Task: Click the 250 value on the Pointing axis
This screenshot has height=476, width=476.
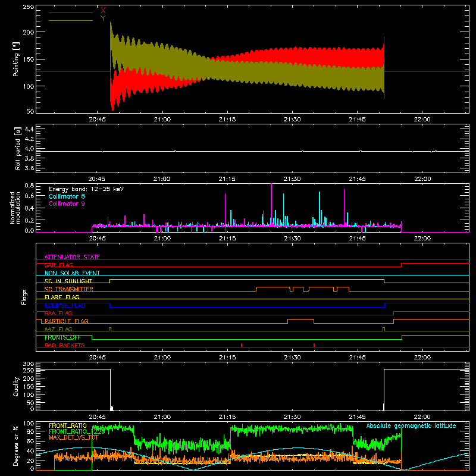Action: (x=29, y=7)
